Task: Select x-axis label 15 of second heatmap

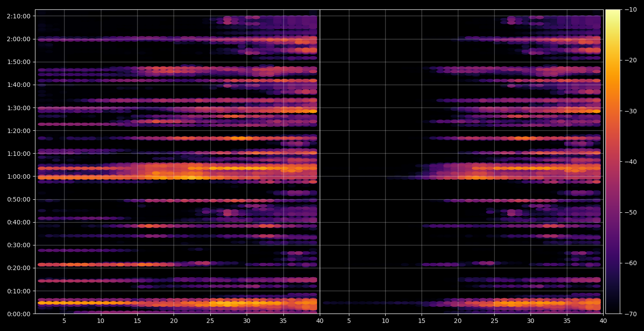Action: pos(422,321)
